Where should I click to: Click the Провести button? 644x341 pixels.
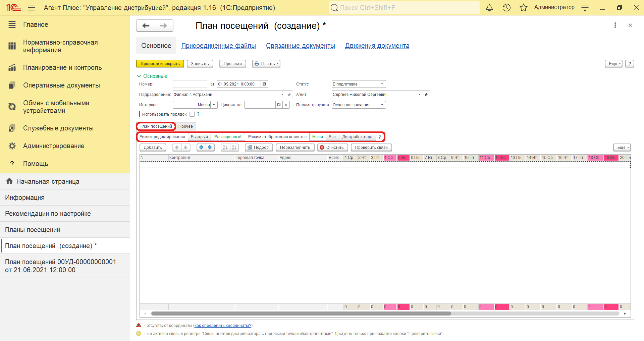pyautogui.click(x=232, y=64)
